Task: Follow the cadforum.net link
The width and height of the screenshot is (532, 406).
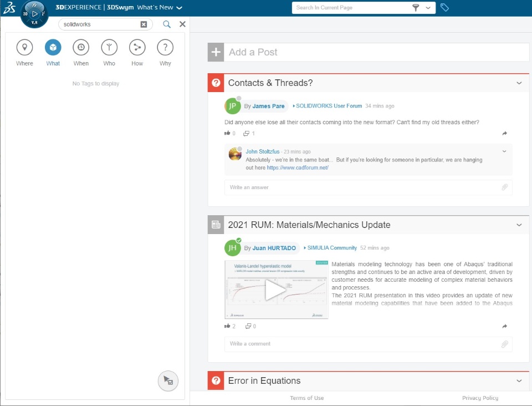Action: coord(298,168)
